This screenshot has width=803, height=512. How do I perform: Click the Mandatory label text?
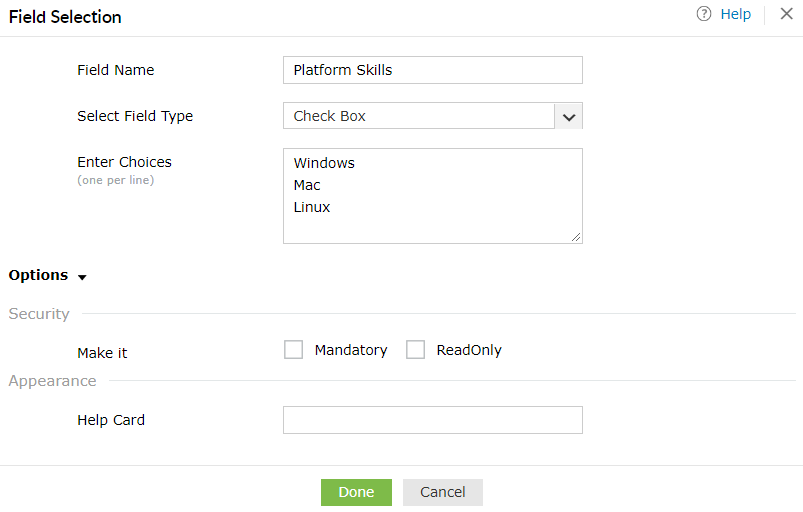(x=350, y=350)
